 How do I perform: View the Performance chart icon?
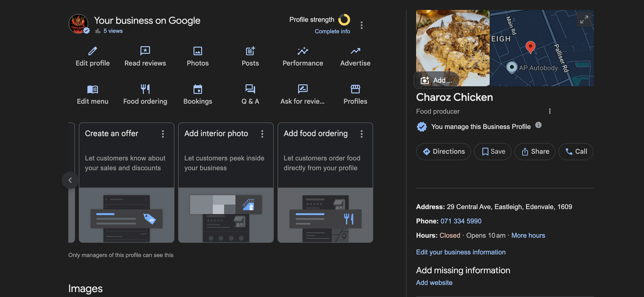coord(303,51)
